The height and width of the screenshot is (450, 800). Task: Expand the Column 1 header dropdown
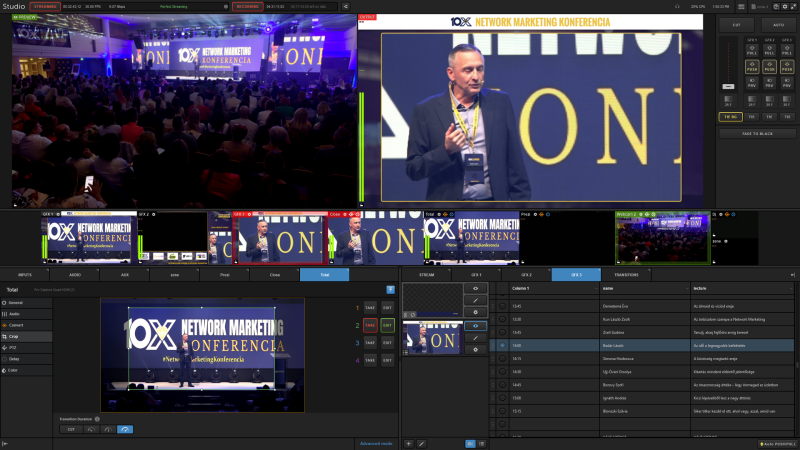coord(597,288)
